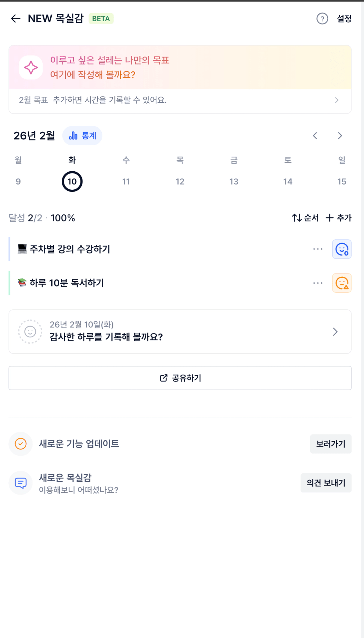Expand the 2월 목표 row chevron
This screenshot has height=638, width=364.
(x=337, y=100)
